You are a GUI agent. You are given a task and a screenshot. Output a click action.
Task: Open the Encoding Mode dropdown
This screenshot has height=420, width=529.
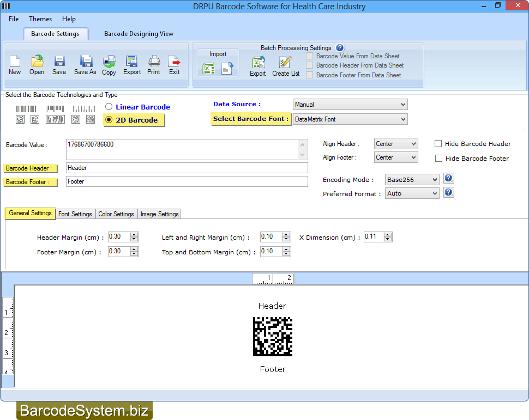(412, 180)
